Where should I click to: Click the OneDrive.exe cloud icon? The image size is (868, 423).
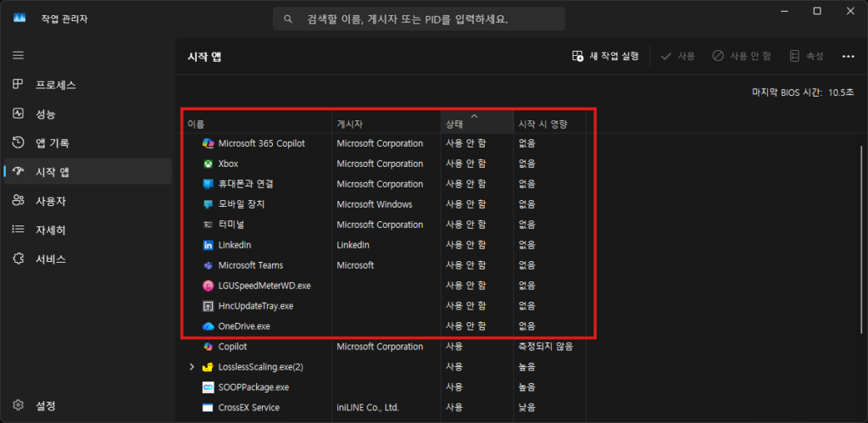(209, 326)
